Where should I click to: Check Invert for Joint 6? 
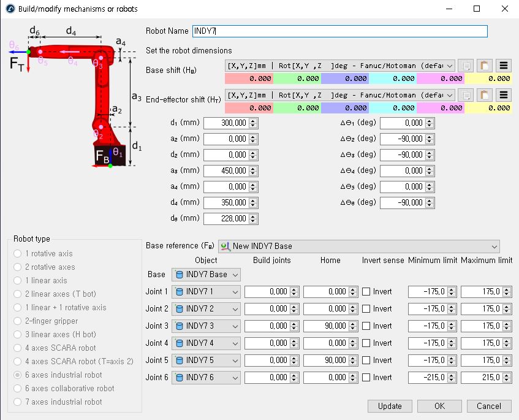point(366,378)
